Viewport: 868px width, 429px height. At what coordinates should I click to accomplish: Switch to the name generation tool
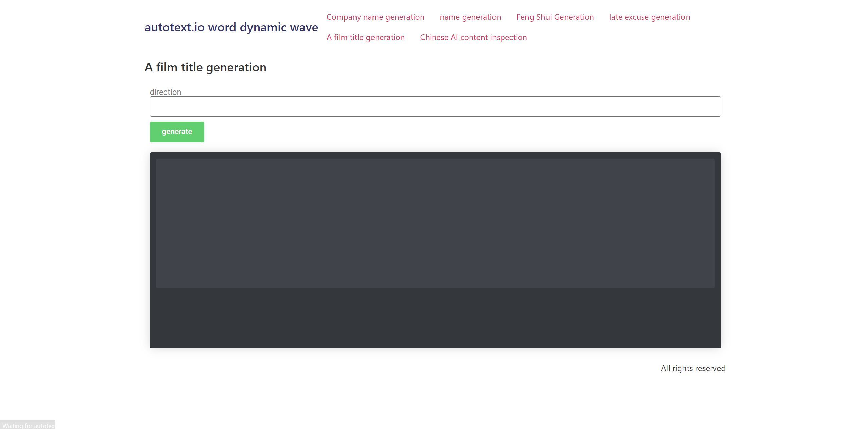pos(470,17)
